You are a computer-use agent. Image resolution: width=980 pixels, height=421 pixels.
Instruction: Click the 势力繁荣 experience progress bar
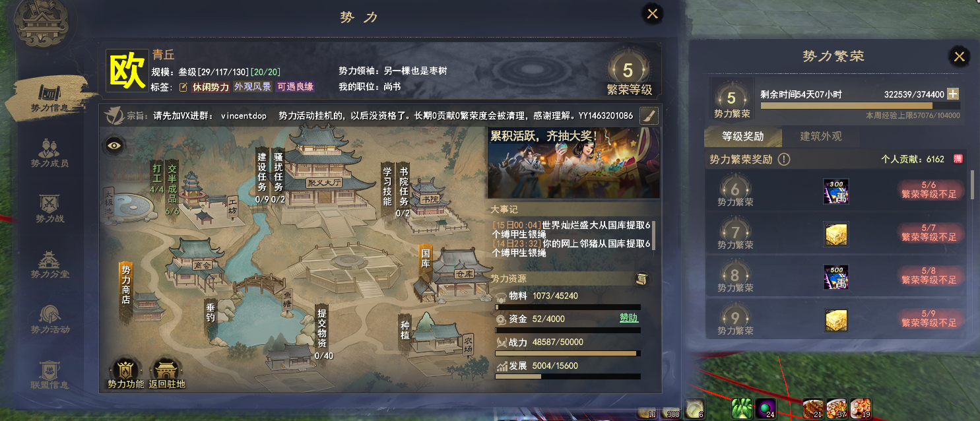coord(861,106)
